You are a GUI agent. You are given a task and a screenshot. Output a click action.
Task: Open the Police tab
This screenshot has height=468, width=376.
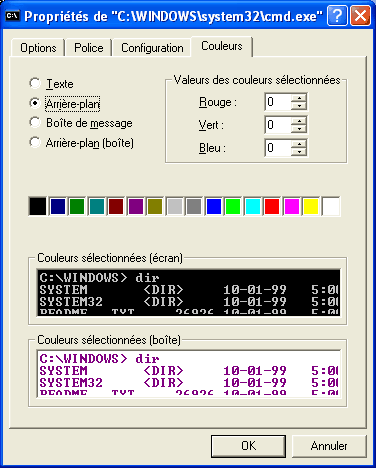tap(89, 48)
